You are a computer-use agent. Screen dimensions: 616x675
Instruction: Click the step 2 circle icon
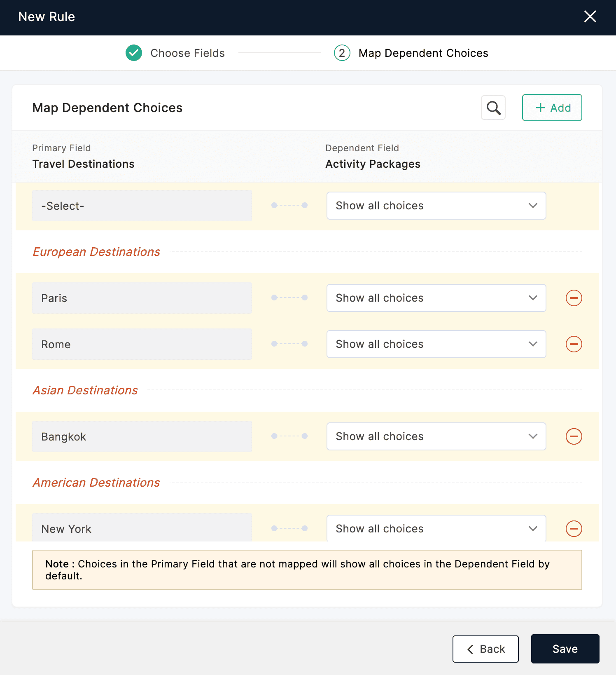pos(342,53)
